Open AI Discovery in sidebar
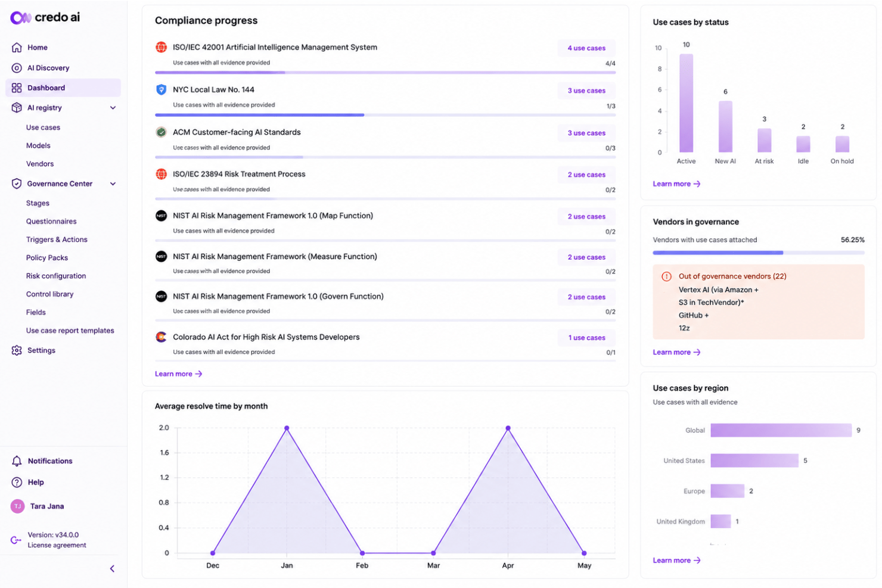 tap(48, 68)
